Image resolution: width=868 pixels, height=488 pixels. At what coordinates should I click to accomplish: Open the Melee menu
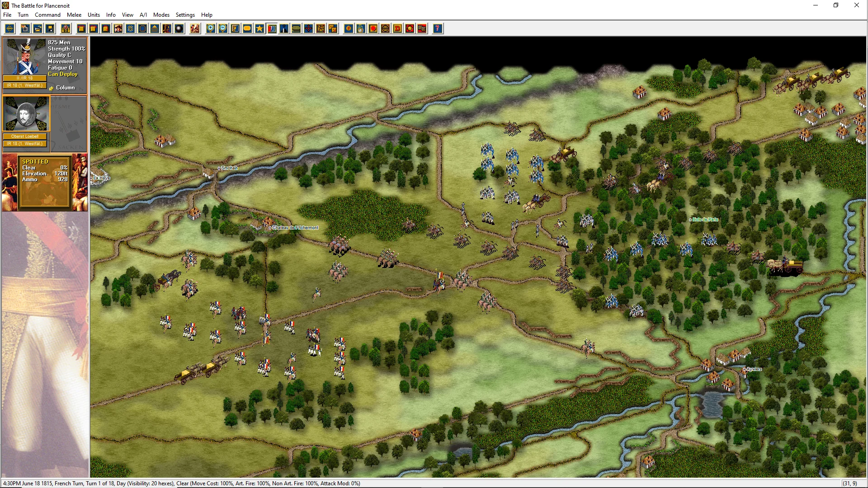(74, 15)
